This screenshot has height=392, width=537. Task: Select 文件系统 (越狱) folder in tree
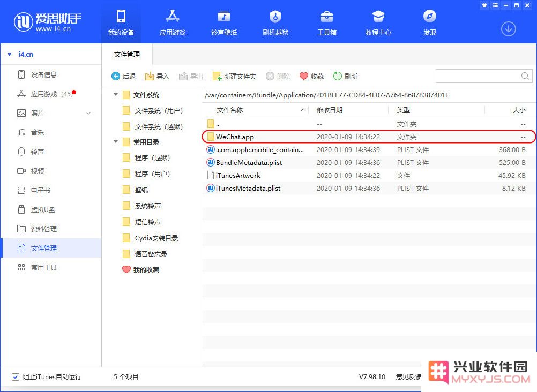153,127
